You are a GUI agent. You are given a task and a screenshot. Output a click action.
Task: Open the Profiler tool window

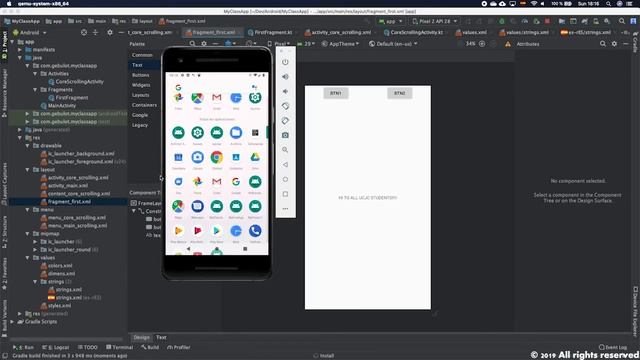point(179,347)
